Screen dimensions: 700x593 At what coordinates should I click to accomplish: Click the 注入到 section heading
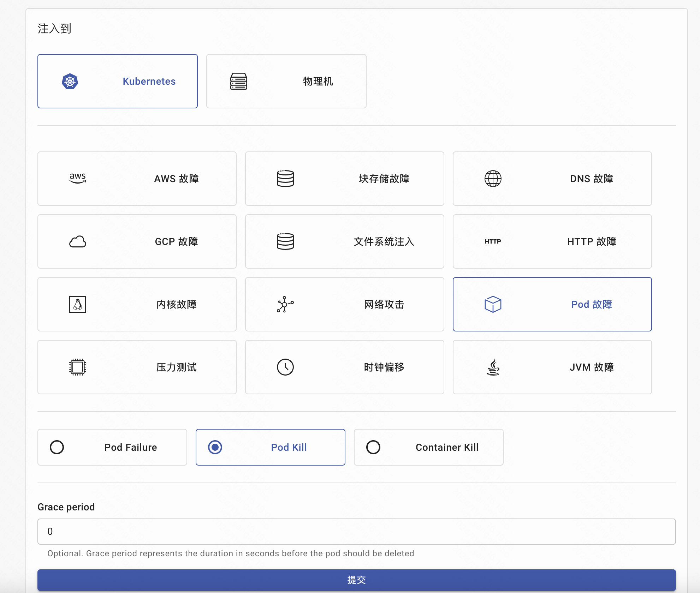click(54, 29)
